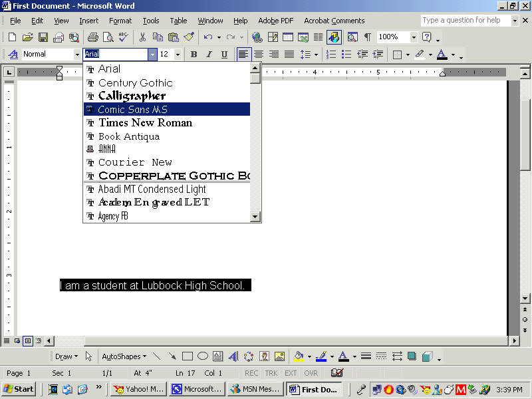Click the selected sentence about Lubbock High School

tap(156, 285)
